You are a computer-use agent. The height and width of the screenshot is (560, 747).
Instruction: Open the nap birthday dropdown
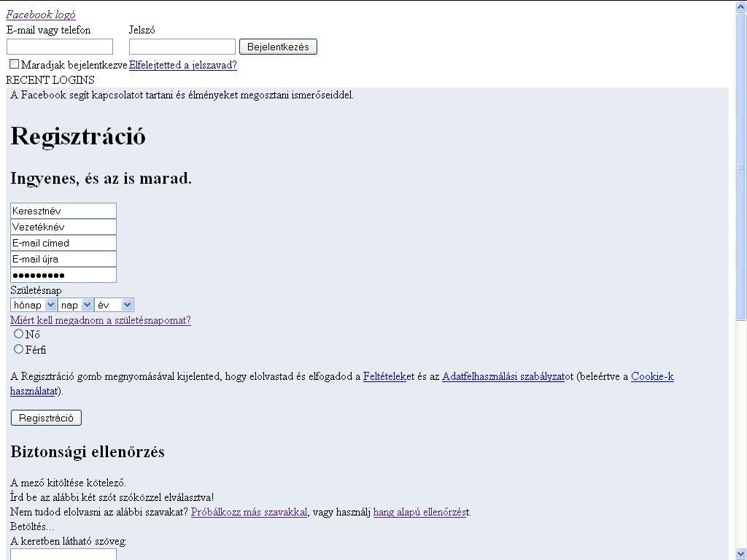point(75,305)
